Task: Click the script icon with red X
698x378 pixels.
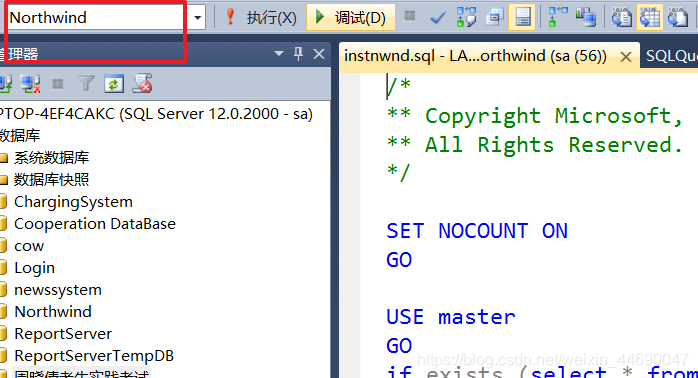Action: (142, 83)
